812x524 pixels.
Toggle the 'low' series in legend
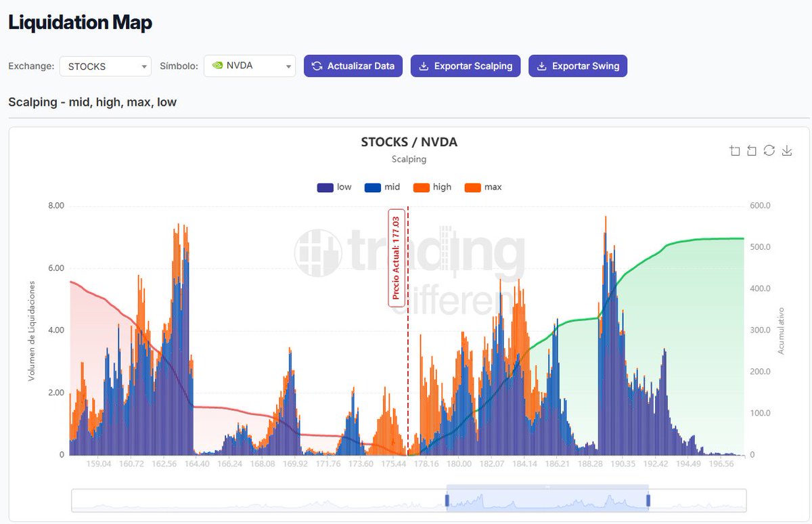(334, 187)
